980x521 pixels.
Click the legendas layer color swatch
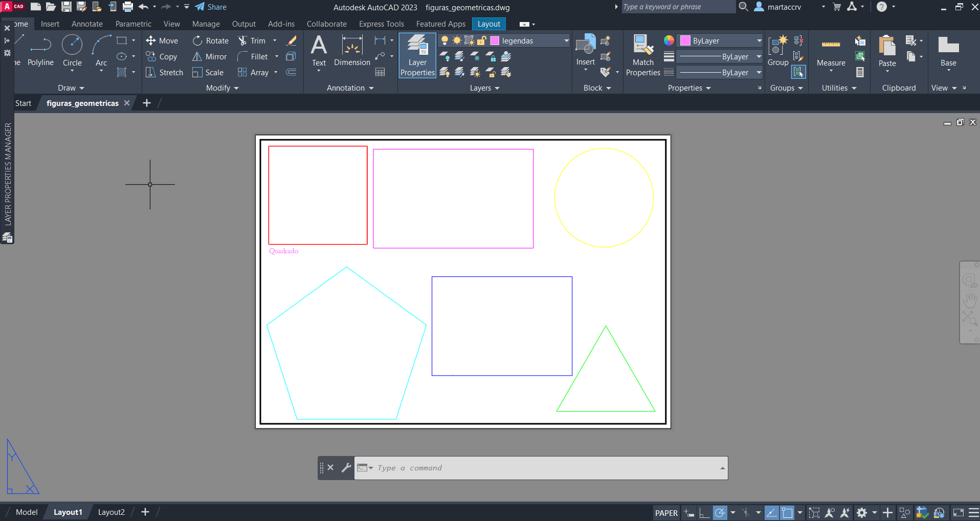[x=495, y=41]
